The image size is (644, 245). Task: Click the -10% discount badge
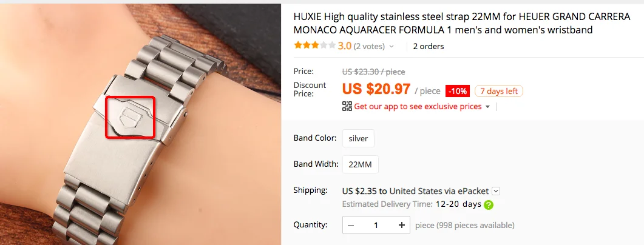point(458,91)
